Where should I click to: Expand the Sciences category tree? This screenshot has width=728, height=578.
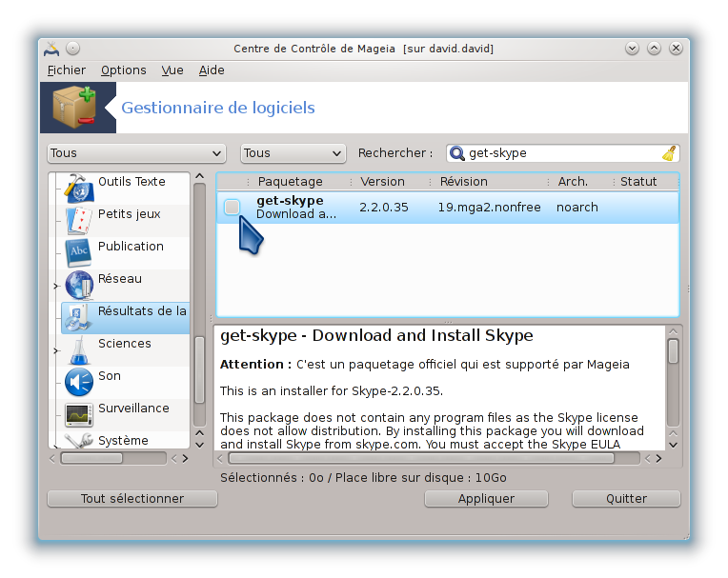pyautogui.click(x=55, y=350)
